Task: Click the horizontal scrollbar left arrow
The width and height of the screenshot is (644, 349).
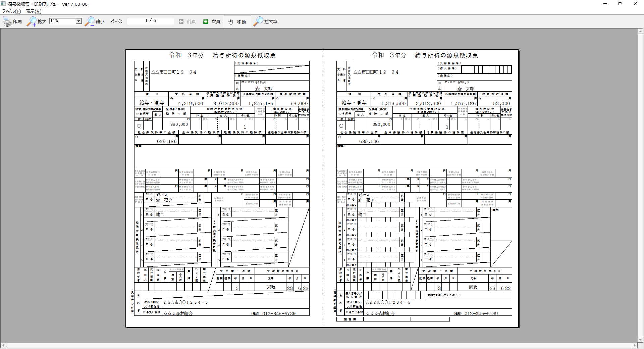Action: (x=3, y=346)
